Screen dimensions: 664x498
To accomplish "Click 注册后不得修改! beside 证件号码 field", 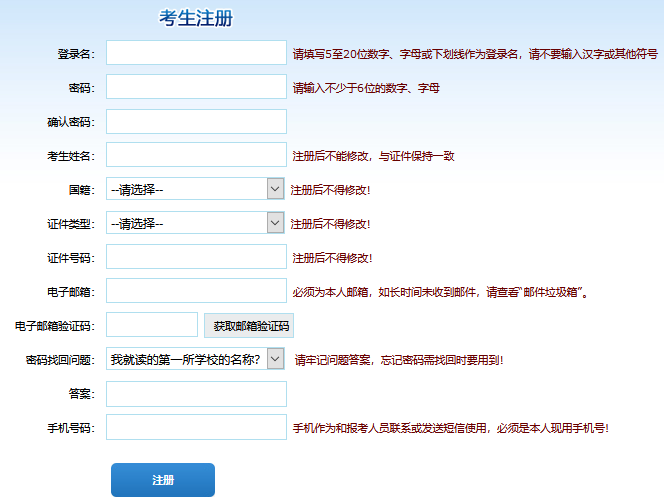I will click(332, 258).
